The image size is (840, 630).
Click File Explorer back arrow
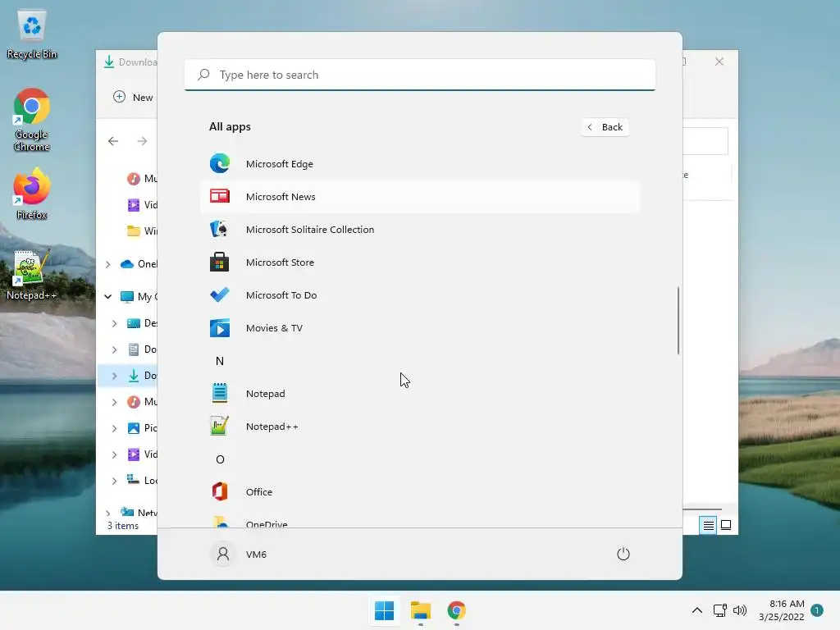tap(113, 141)
